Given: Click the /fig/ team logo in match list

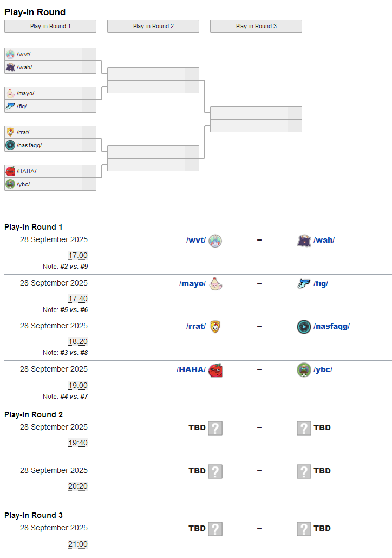Looking at the screenshot, I should (x=304, y=283).
